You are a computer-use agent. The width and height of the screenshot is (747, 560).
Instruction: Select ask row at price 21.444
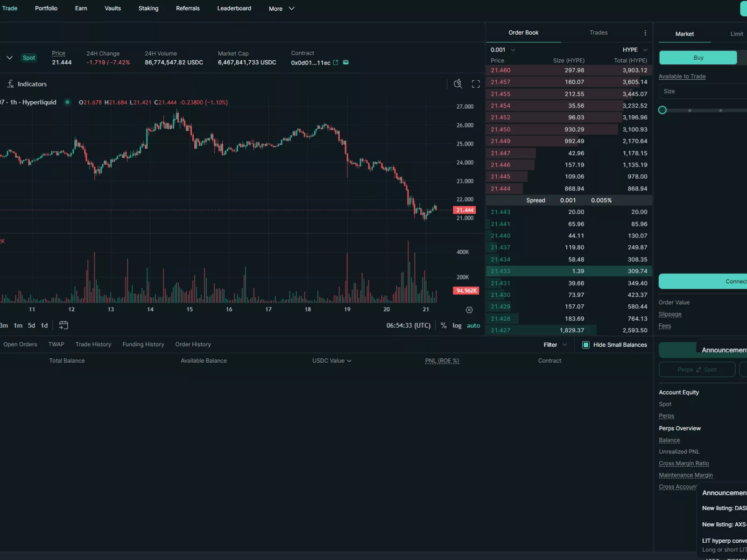(569, 189)
